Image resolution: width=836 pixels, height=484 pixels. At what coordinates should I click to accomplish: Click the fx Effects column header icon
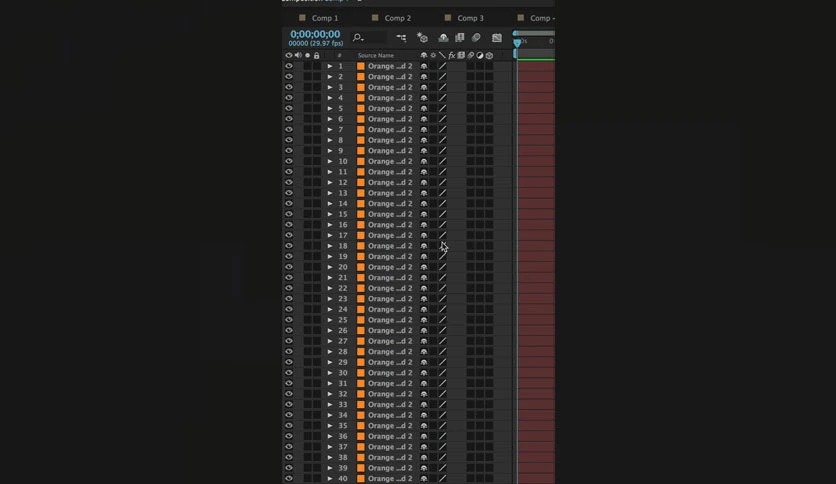click(452, 55)
